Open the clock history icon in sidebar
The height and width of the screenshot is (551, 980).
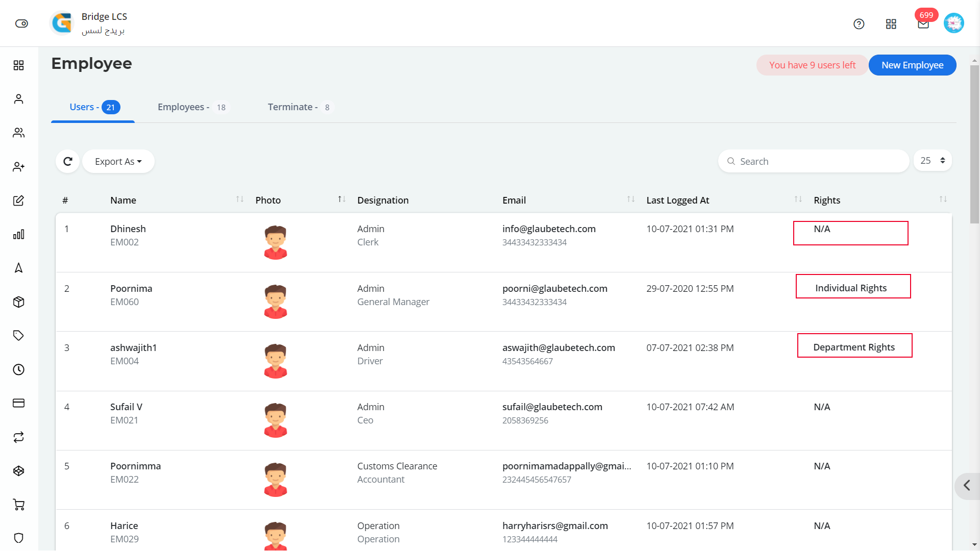(x=19, y=369)
